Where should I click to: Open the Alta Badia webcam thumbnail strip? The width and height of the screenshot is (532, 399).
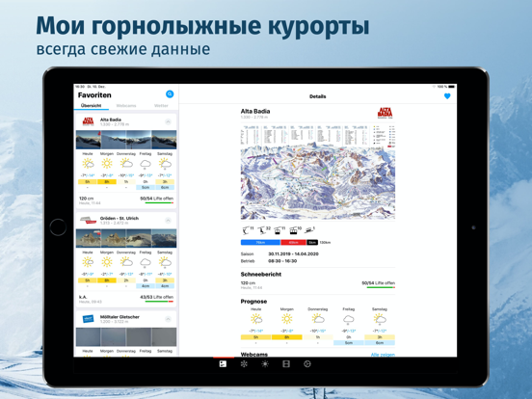coord(126,140)
